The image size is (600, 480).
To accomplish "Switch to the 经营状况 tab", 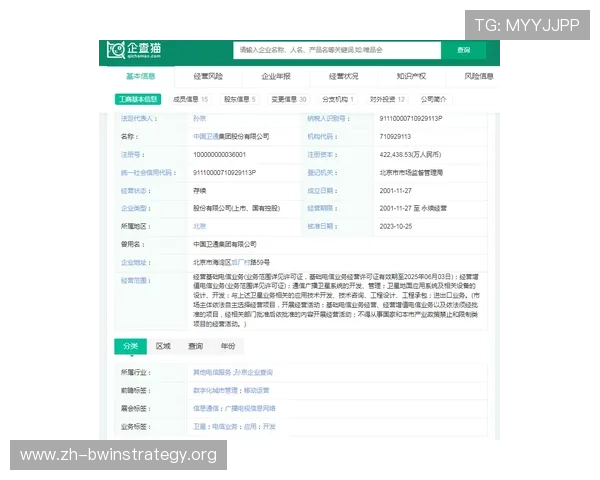I will click(343, 76).
